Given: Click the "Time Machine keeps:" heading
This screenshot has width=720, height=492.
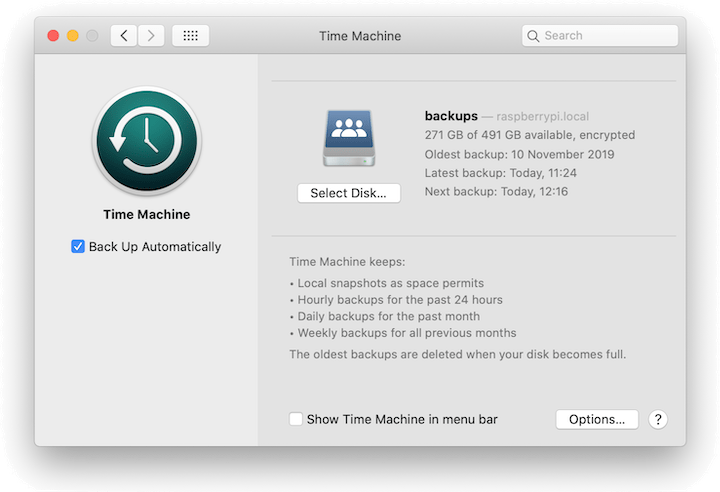Looking at the screenshot, I should coord(347,262).
